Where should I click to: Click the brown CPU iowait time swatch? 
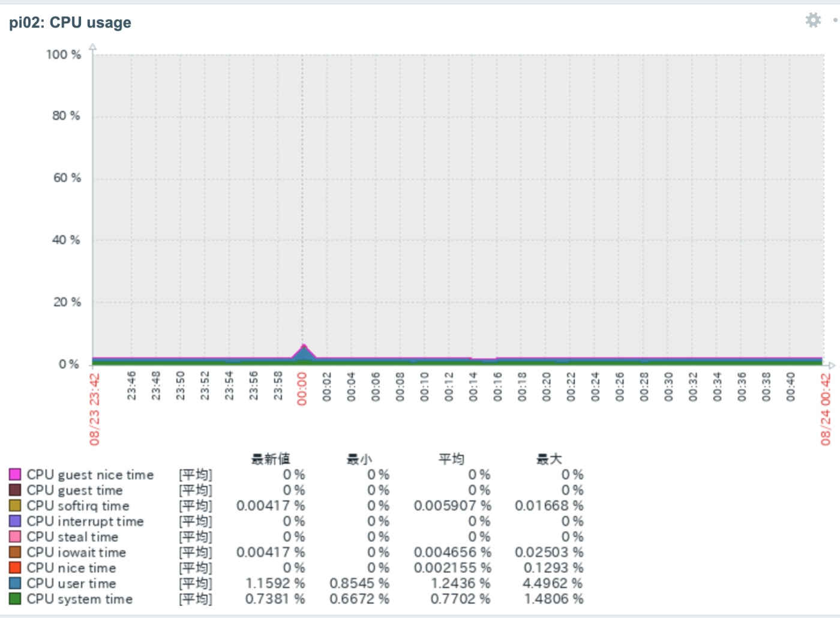[x=15, y=552]
